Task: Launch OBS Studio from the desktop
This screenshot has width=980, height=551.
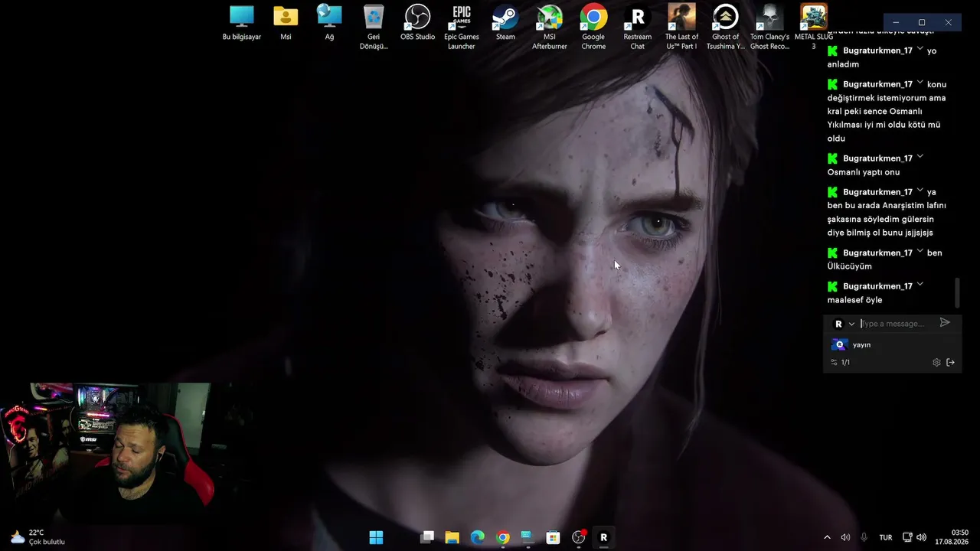Action: tap(417, 23)
